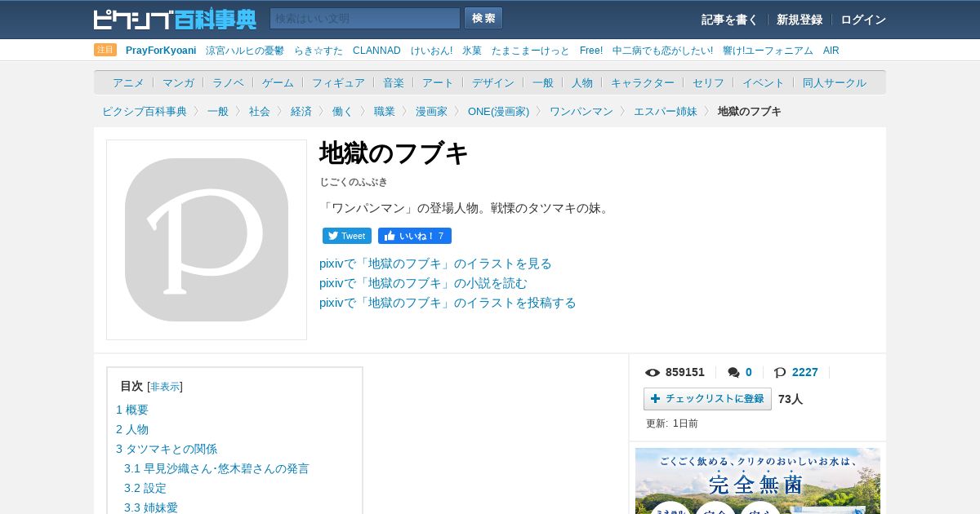Select the 人物 category menu
980x514 pixels.
582,82
